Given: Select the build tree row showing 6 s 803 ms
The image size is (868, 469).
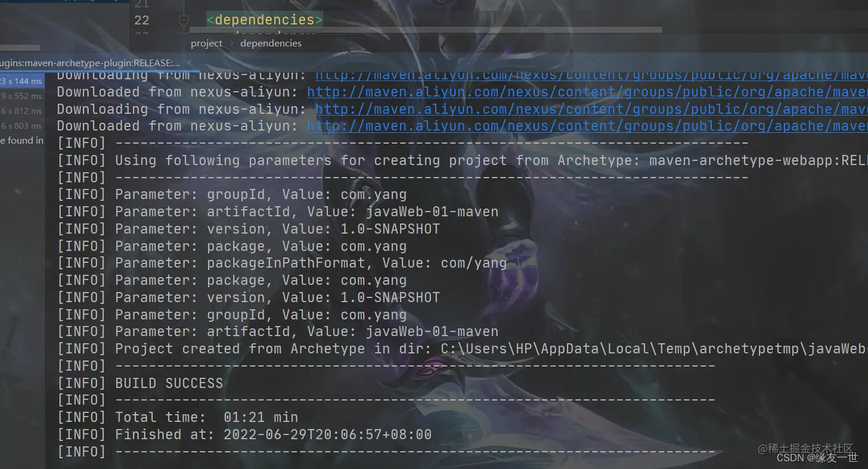Looking at the screenshot, I should click(22, 126).
